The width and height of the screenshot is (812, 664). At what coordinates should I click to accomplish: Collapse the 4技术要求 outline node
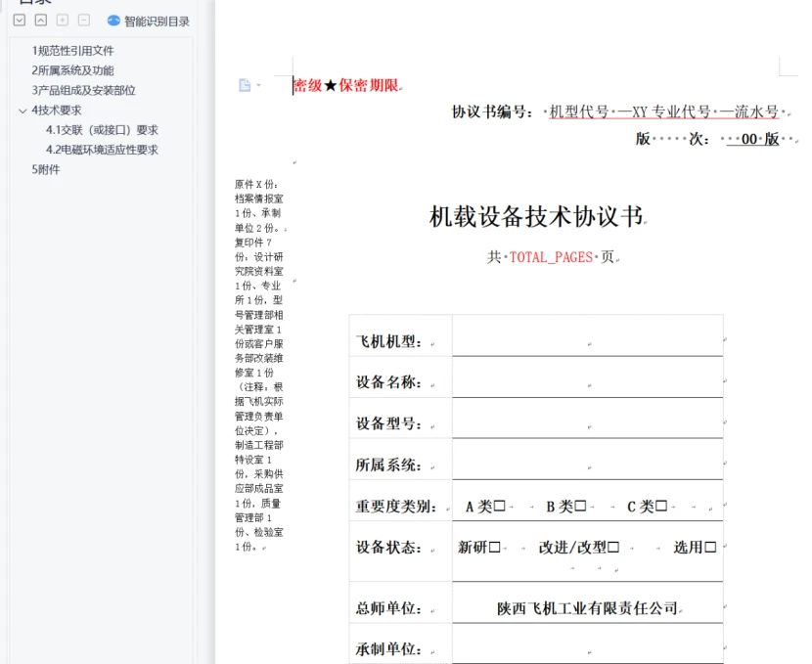coord(23,111)
